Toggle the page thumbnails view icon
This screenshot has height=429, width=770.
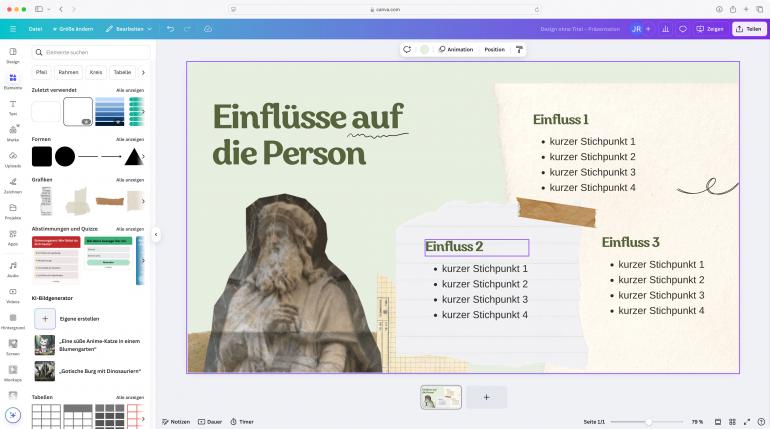[717, 422]
